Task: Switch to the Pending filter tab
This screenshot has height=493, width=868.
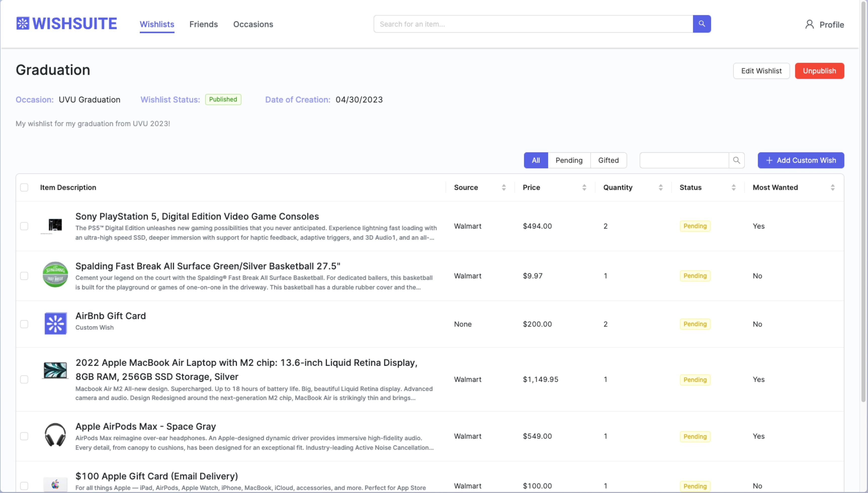Action: (x=569, y=160)
